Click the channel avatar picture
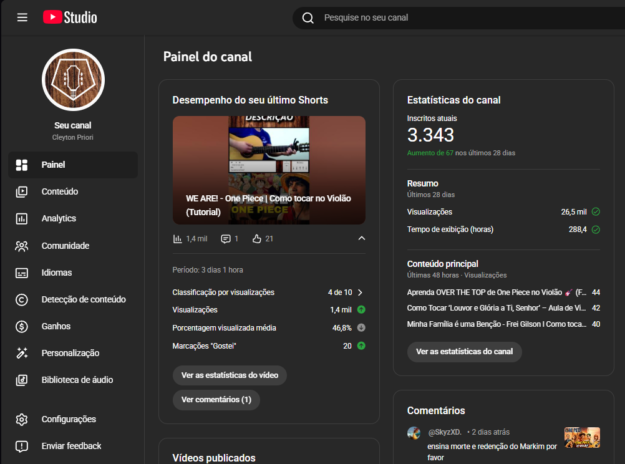The height and width of the screenshot is (464, 625). tap(73, 80)
